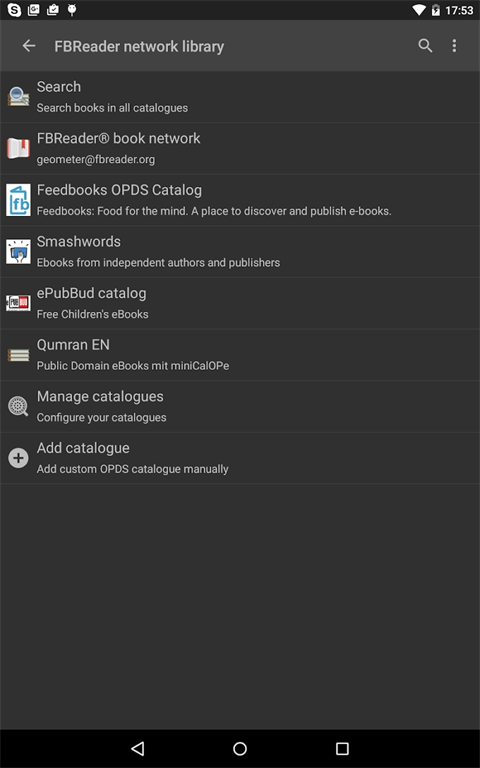Open Smashwords catalogue title
480x768 pixels.
pos(79,241)
